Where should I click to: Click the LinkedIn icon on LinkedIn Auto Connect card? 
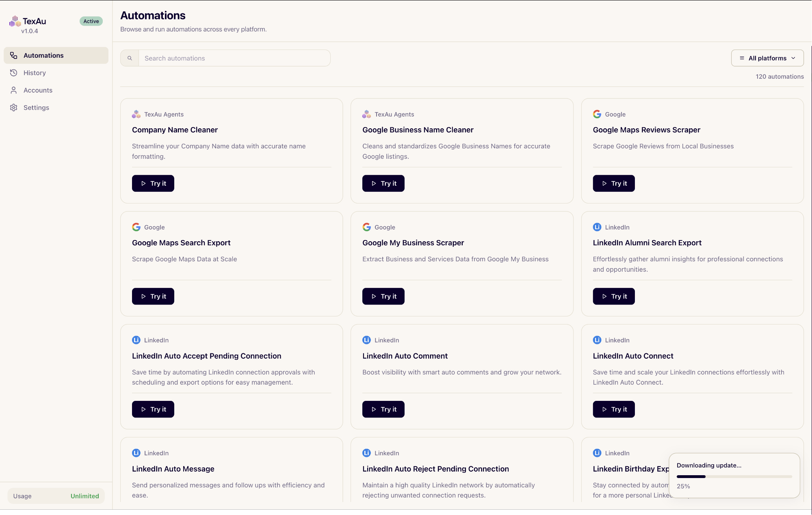[x=597, y=340]
